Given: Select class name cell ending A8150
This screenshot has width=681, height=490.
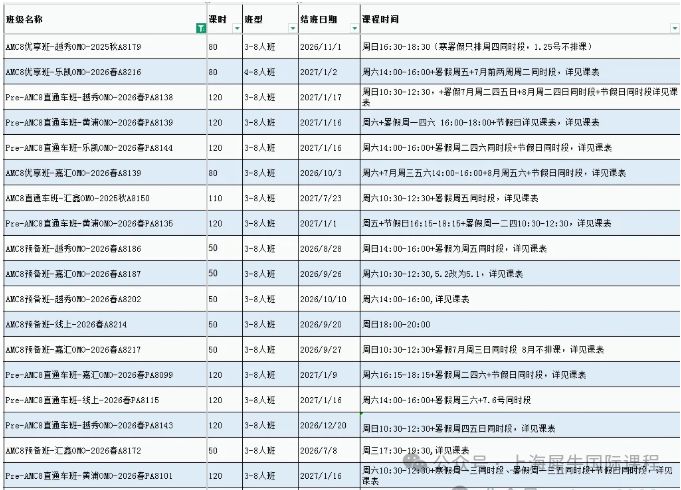Looking at the screenshot, I should click(105, 198).
